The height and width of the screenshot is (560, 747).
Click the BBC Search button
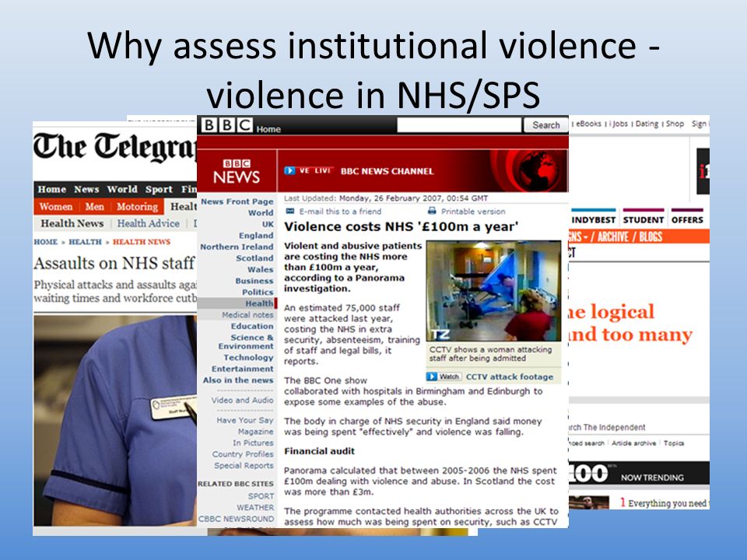click(546, 124)
